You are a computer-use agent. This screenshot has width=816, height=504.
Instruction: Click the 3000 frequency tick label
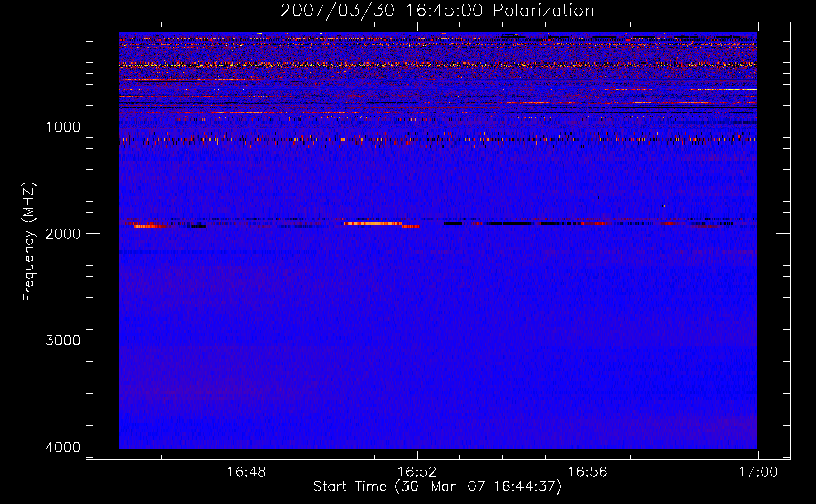pyautogui.click(x=63, y=340)
